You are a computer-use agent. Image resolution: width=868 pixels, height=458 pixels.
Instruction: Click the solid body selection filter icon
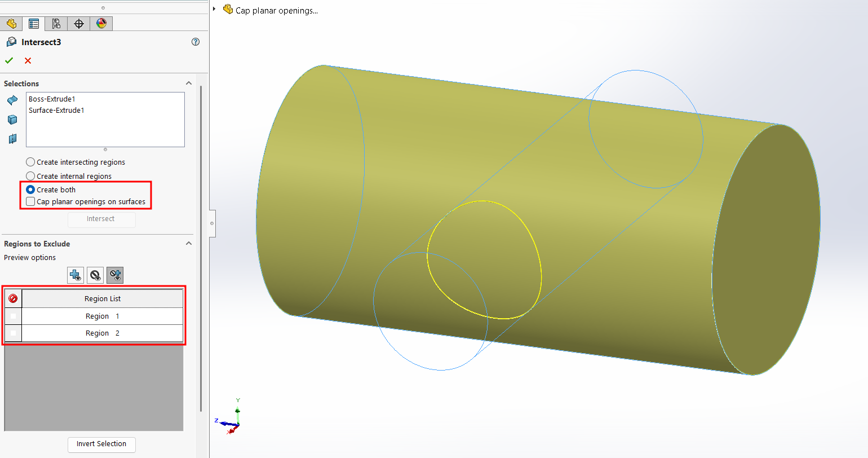[12, 120]
